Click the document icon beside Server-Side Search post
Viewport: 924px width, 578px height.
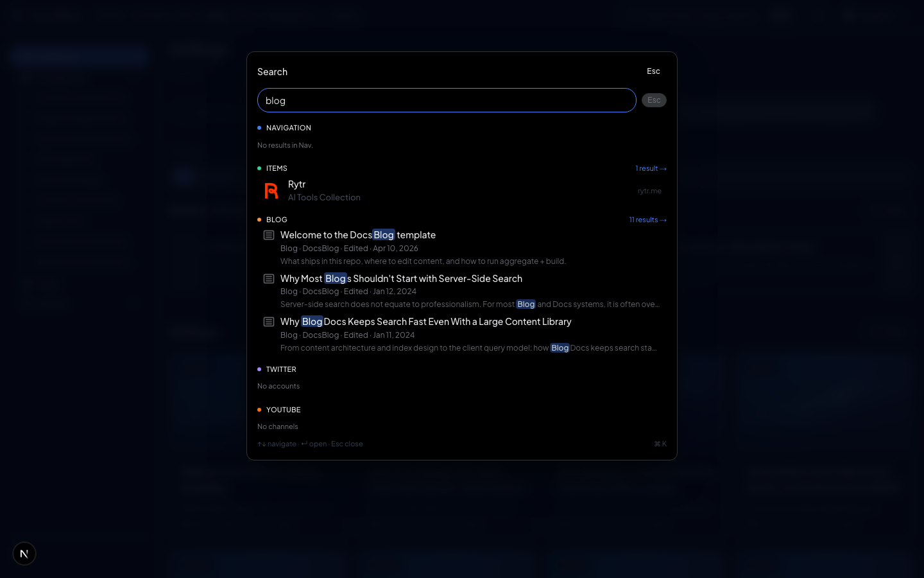point(269,279)
